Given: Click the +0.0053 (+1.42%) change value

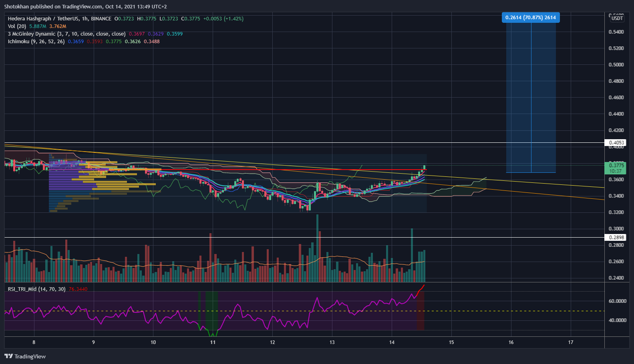Looking at the screenshot, I should tap(223, 19).
